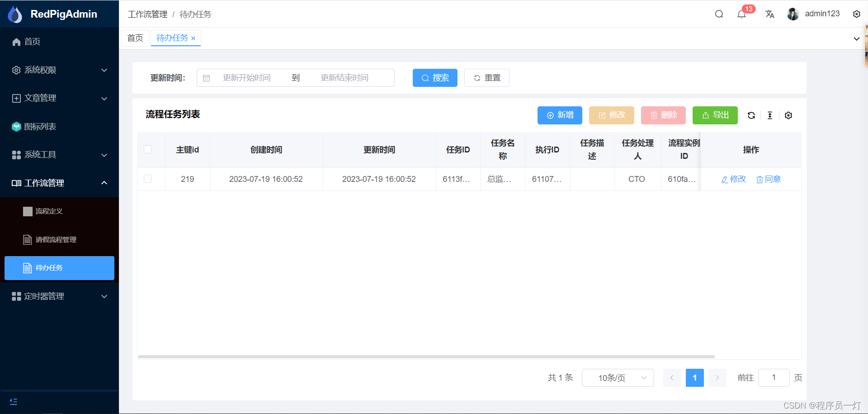Click the 导出 button

click(x=715, y=115)
